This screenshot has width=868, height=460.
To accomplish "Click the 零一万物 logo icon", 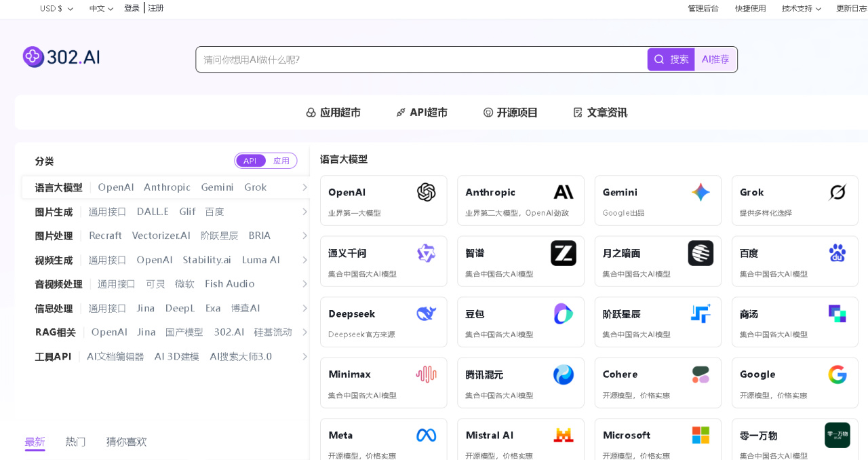I will pyautogui.click(x=837, y=435).
